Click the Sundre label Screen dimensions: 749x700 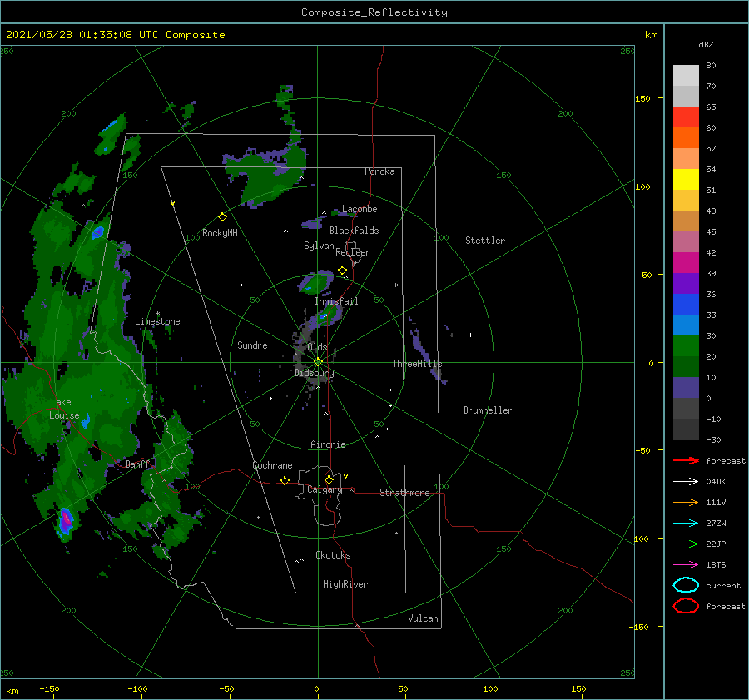(252, 345)
